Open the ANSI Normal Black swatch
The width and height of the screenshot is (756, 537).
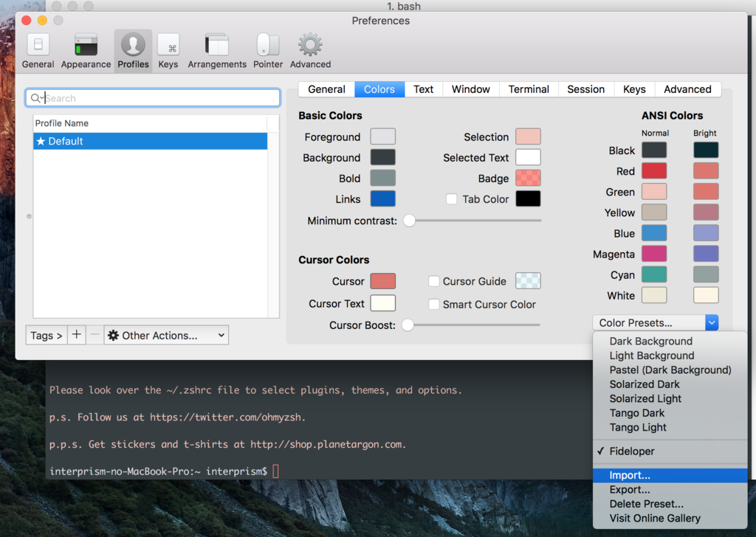point(654,150)
